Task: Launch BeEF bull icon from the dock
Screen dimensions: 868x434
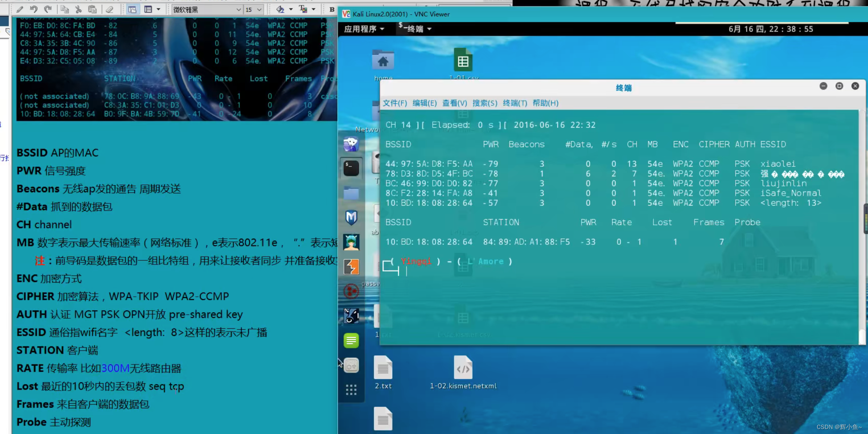Action: (x=351, y=316)
